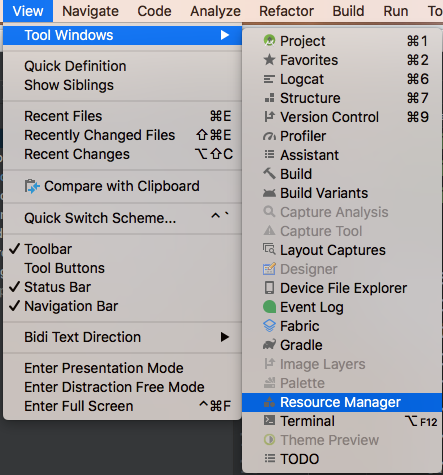This screenshot has width=443, height=475.
Task: Open Version Control branch icon
Action: click(269, 117)
